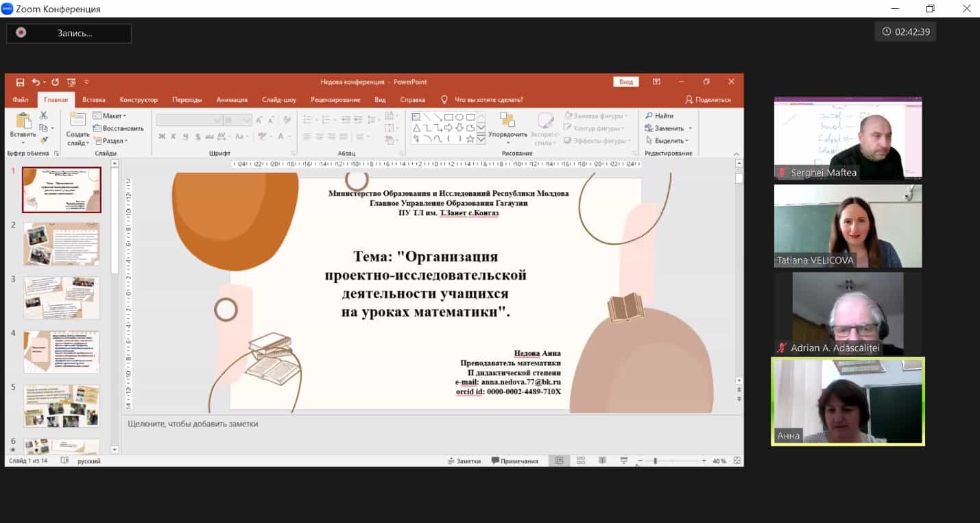Viewport: 980px width, 523px height.
Task: Open the Раздел section dropdown
Action: coord(110,141)
